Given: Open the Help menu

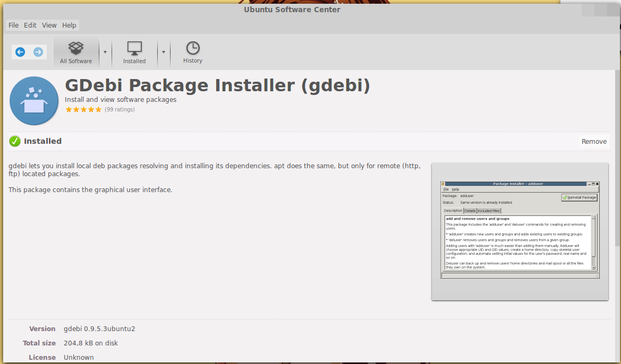Looking at the screenshot, I should pos(69,25).
